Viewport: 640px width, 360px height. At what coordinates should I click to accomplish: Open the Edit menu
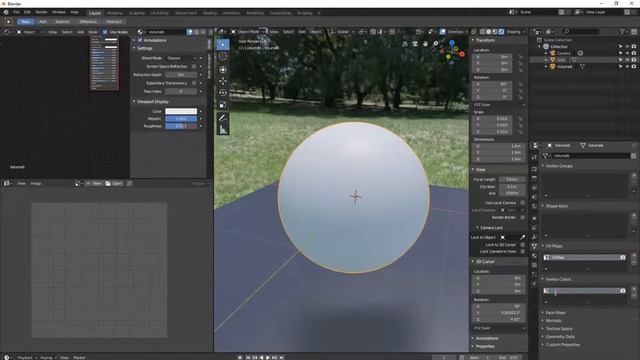(27, 12)
